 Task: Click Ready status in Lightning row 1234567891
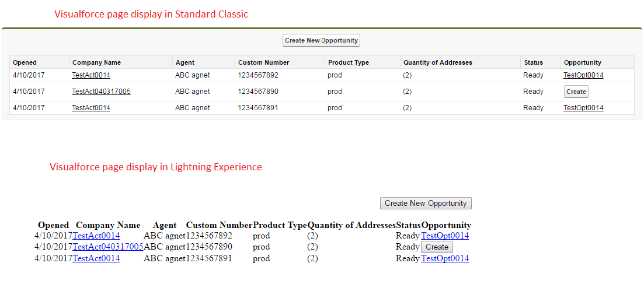pyautogui.click(x=408, y=258)
